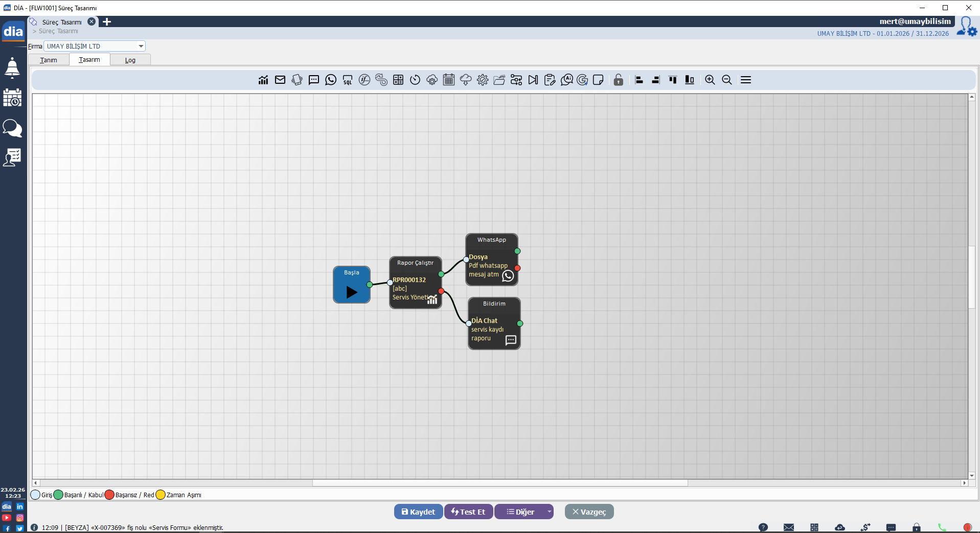The image size is (980, 533).
Task: Expand the Diğer button dropdown arrow
Action: pyautogui.click(x=549, y=512)
